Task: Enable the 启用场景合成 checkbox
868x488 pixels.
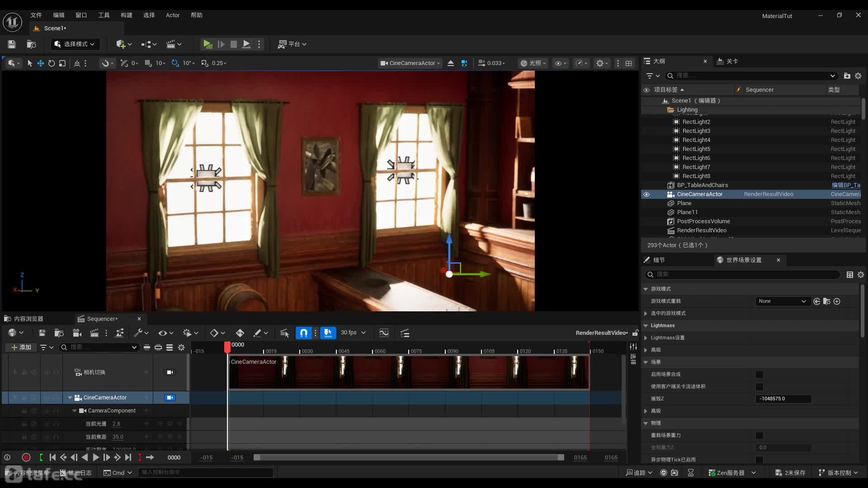Action: [x=759, y=375]
